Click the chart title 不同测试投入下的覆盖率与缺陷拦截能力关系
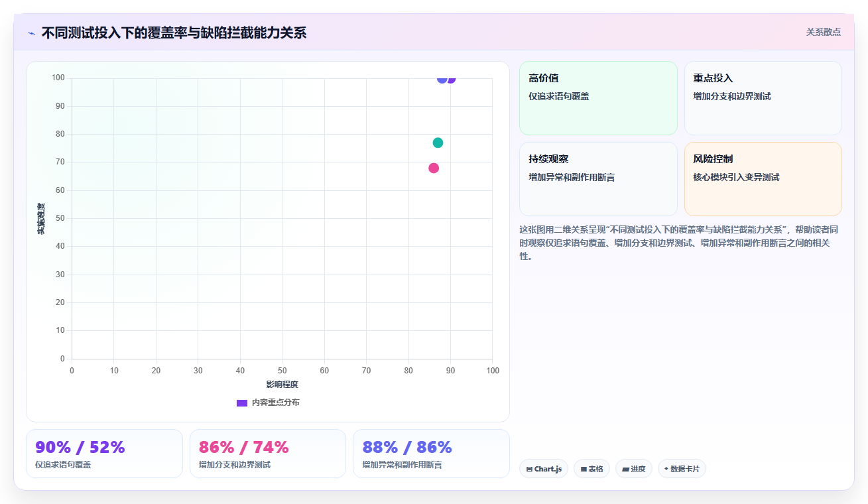This screenshot has height=504, width=868. click(x=174, y=32)
